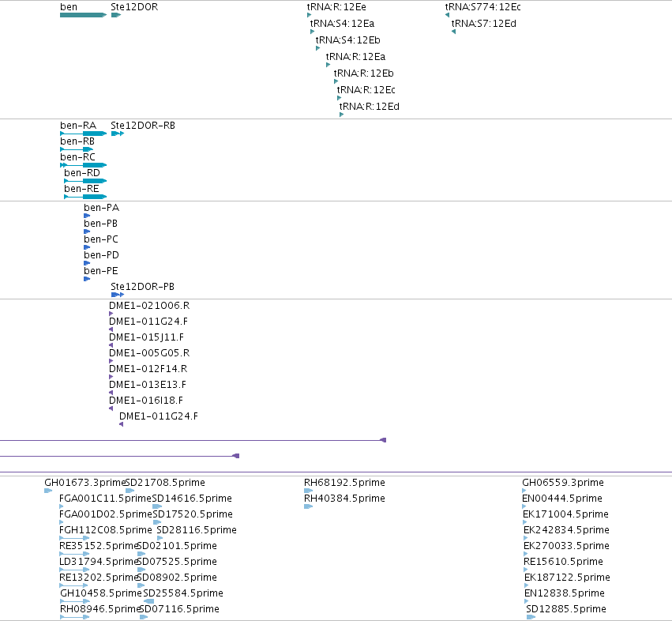Select the DME1-021O06.R clone end
This screenshot has height=621, width=672.
[111, 314]
